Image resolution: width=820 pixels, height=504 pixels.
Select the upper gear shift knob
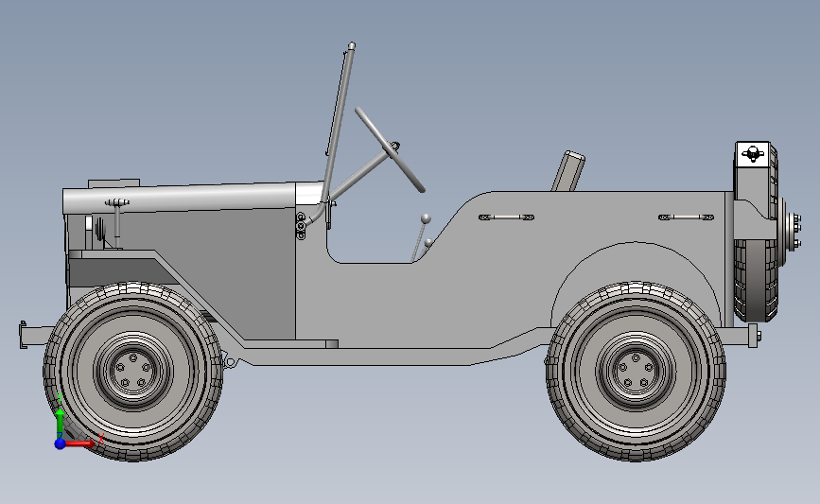pyautogui.click(x=427, y=218)
